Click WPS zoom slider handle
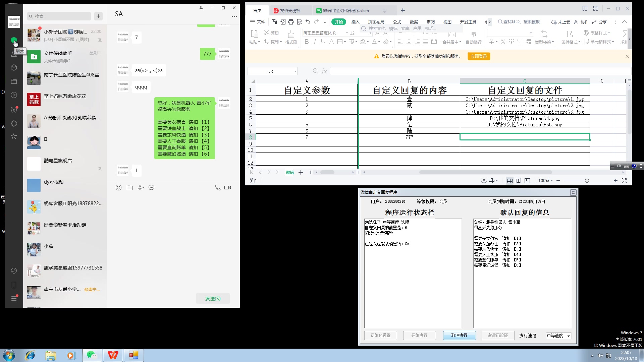The width and height of the screenshot is (644, 362). (587, 181)
